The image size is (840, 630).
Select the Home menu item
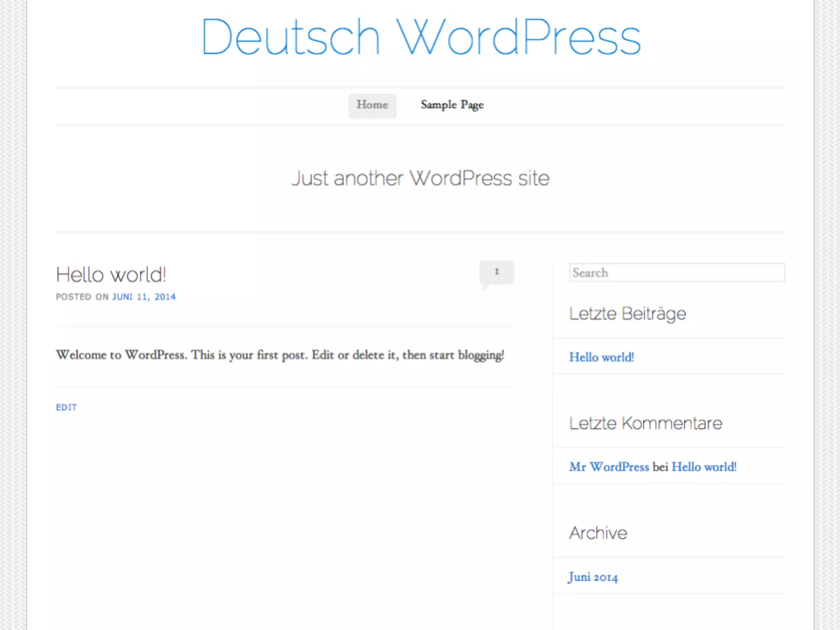(372, 105)
